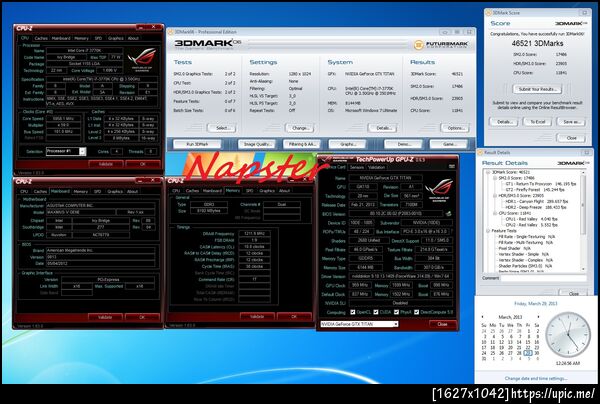This screenshot has height=404, width=600.
Task: Switch to Validation tab in GPU-Z
Action: tap(377, 167)
